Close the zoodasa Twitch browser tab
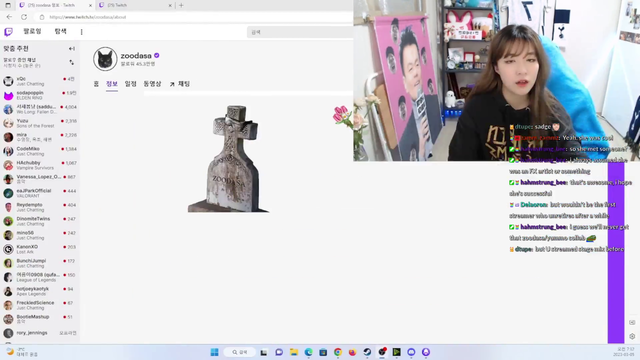Screen dimensions: 640x360 click(90, 5)
